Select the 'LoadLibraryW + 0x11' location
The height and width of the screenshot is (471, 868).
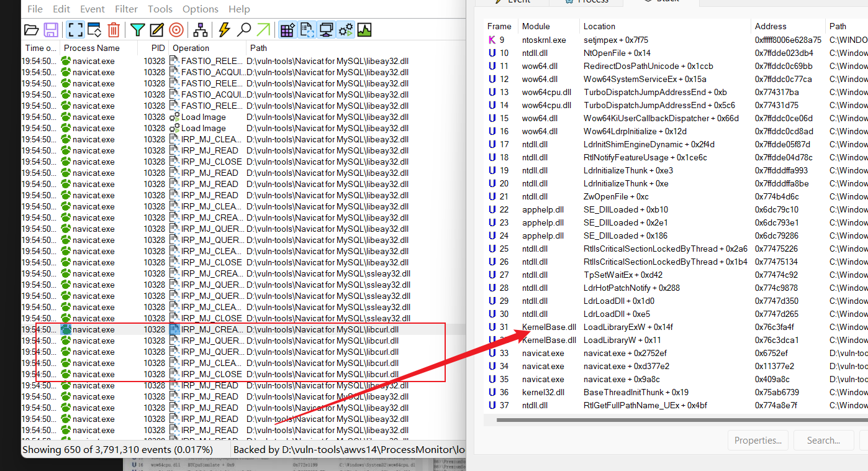622,340
